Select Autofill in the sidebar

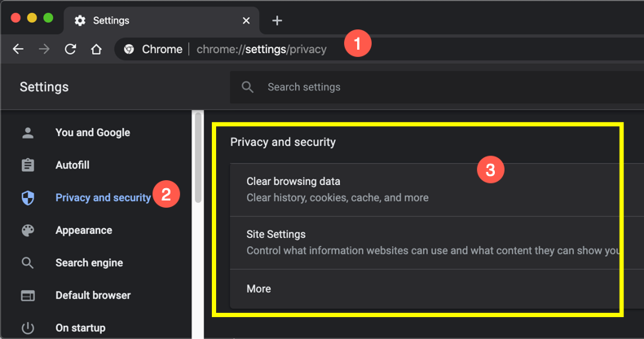click(73, 165)
